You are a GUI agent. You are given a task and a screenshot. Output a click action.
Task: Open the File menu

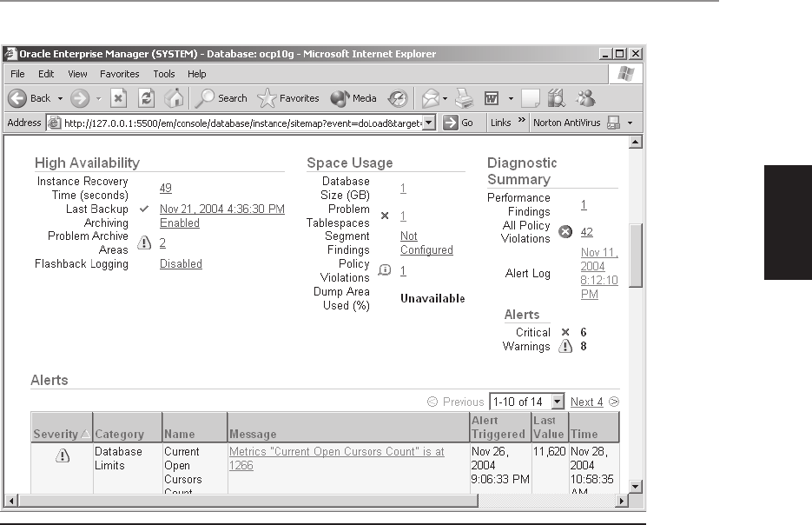click(17, 74)
